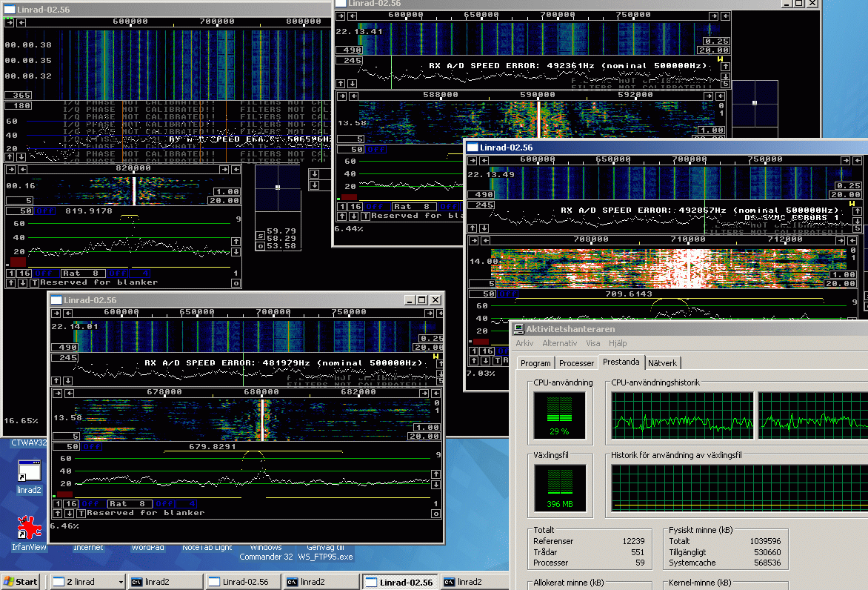Screen dimensions: 868x590
Task: Switch to Processer tab
Action: [x=576, y=363]
